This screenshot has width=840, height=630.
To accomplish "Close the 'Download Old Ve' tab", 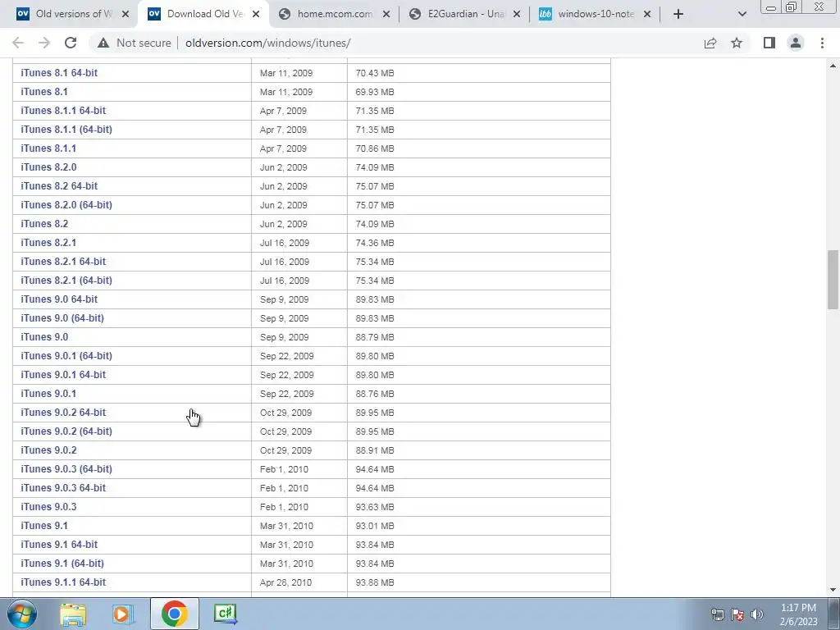I will coord(256,14).
